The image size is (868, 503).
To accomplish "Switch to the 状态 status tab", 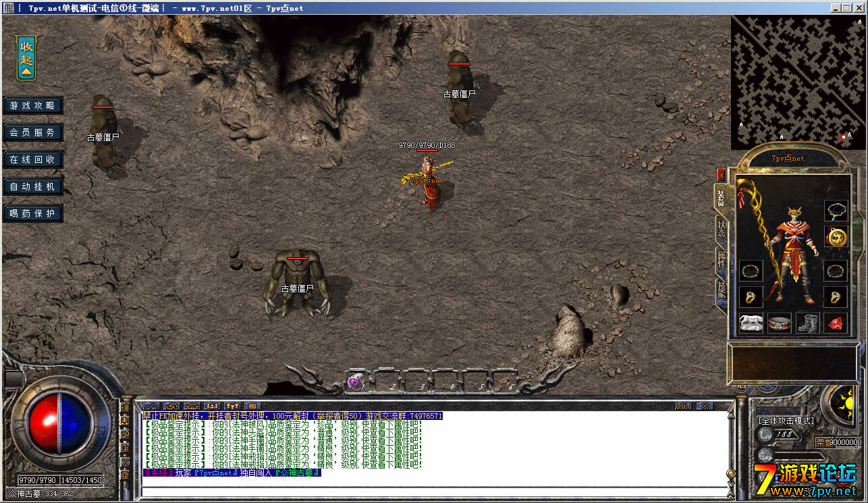I will 721,230.
